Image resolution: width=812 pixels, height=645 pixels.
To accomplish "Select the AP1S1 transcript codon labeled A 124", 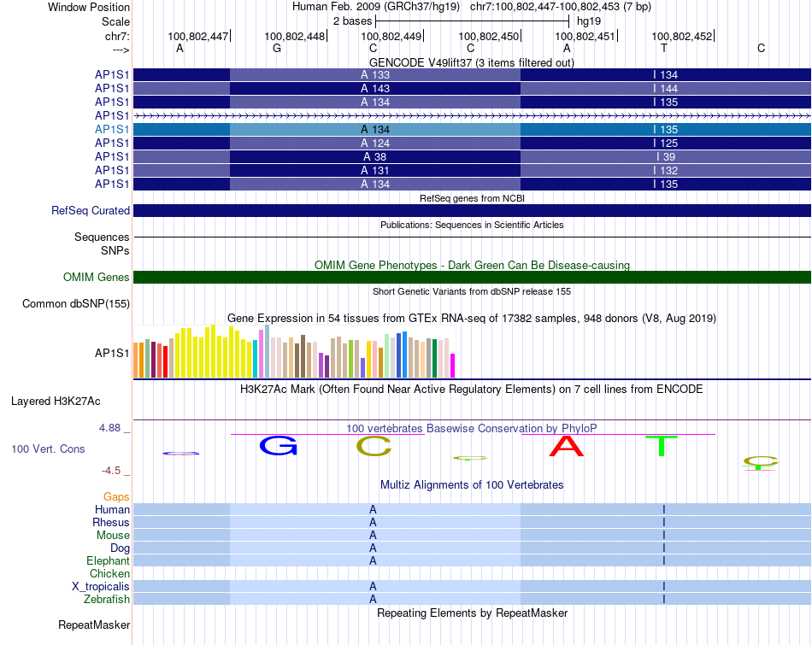I will click(375, 143).
